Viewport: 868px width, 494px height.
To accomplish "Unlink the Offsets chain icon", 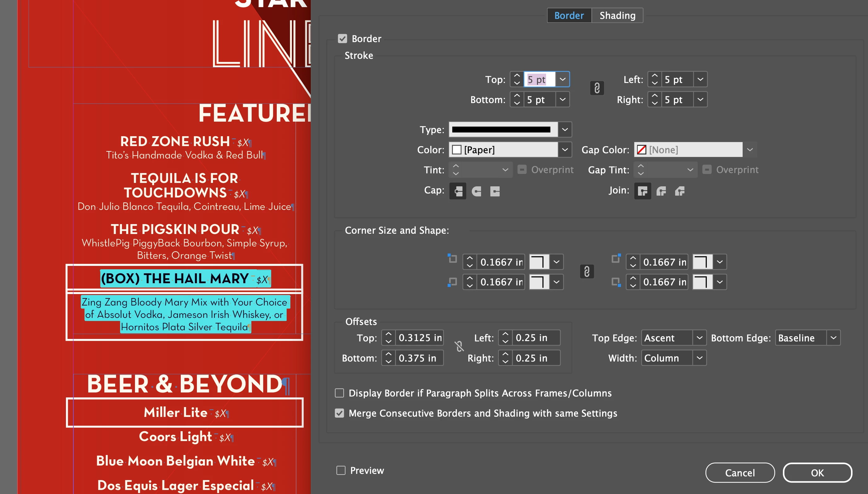I will click(x=459, y=346).
